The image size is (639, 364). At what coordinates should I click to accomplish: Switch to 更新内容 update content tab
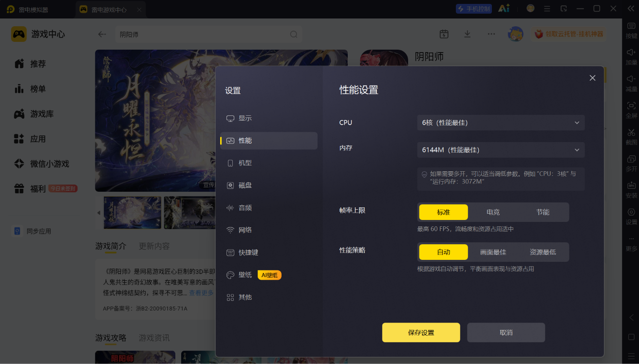tap(154, 246)
